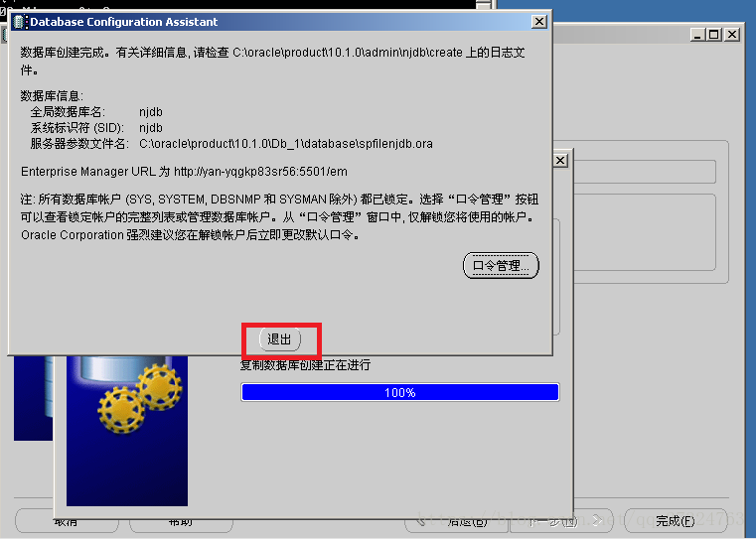Close the Database Configuration Assistant dialog
Screen dimensions: 756x539
(539, 22)
